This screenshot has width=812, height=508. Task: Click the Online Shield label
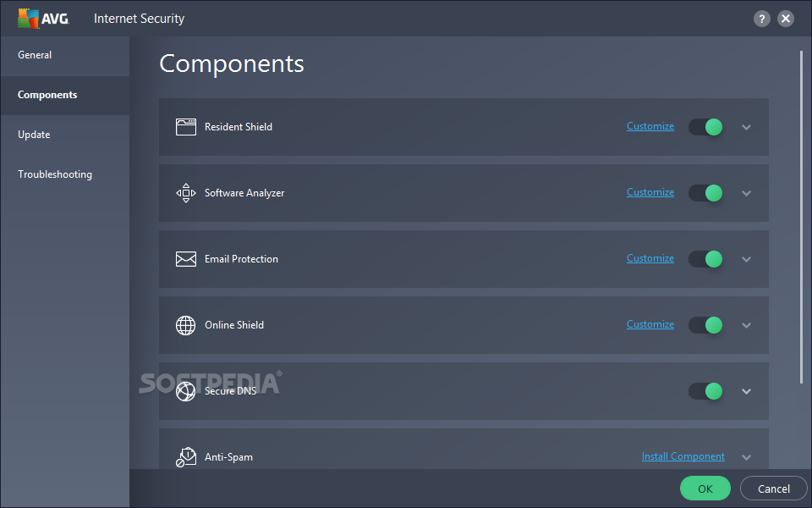click(234, 325)
